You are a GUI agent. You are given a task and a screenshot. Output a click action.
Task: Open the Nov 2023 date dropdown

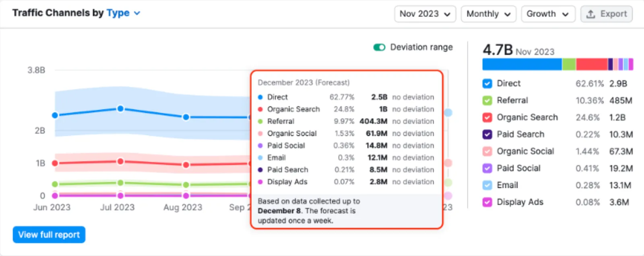point(425,14)
